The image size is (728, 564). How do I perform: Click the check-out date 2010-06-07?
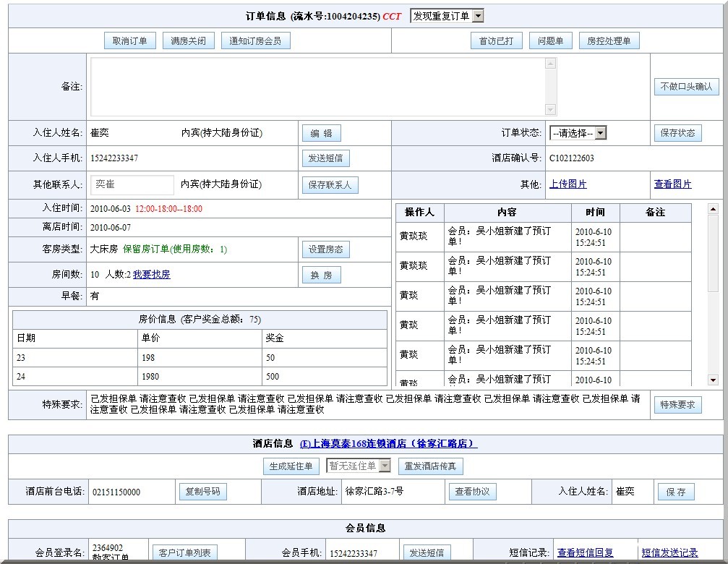[111, 228]
